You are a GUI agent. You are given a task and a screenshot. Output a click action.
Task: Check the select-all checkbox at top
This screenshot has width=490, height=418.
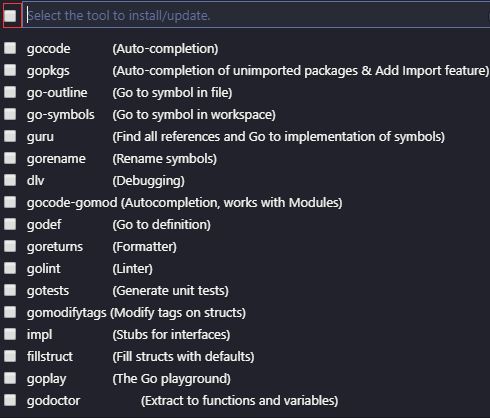(x=10, y=15)
